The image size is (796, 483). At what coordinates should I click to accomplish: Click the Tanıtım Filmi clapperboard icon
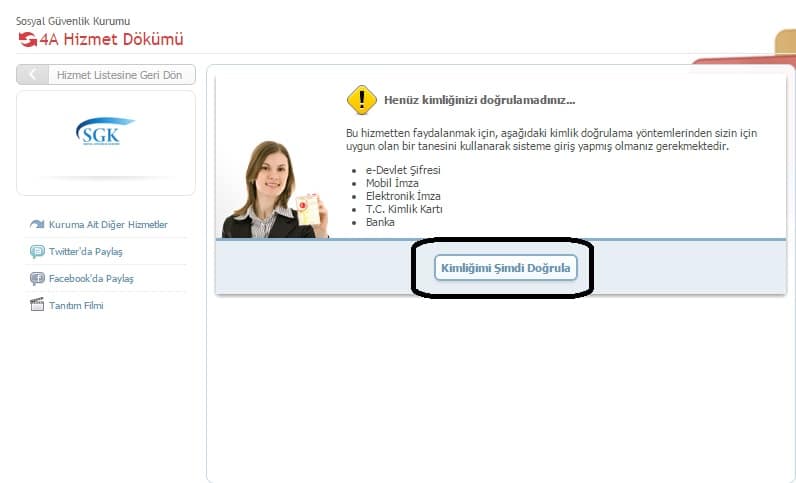37,306
